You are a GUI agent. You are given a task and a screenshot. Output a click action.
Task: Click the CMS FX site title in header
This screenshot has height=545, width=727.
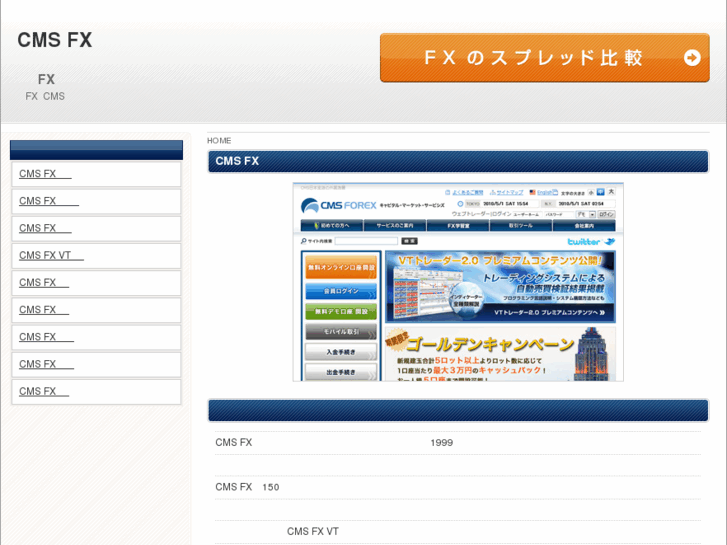[x=55, y=40]
